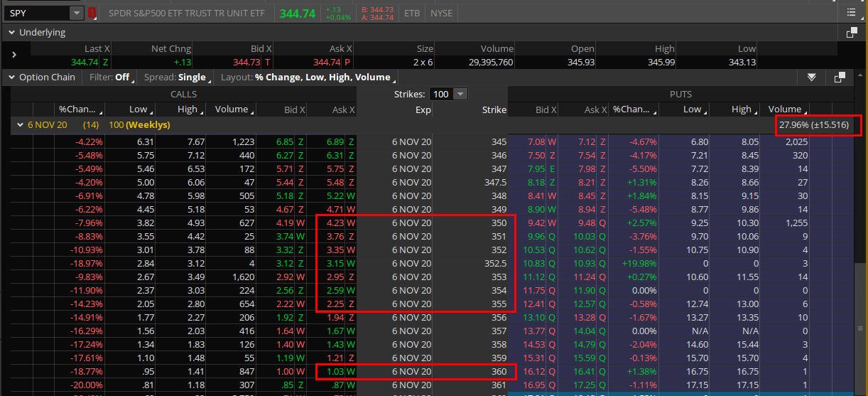
Task: Click the 4.23 ask price for the 350 call
Action: click(333, 223)
